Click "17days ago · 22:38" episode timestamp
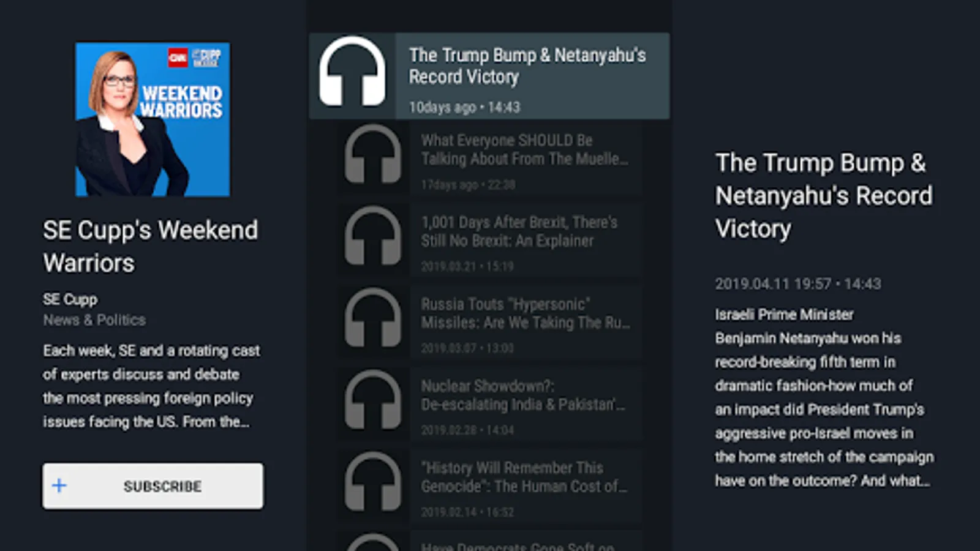This screenshot has height=551, width=980. (x=468, y=184)
